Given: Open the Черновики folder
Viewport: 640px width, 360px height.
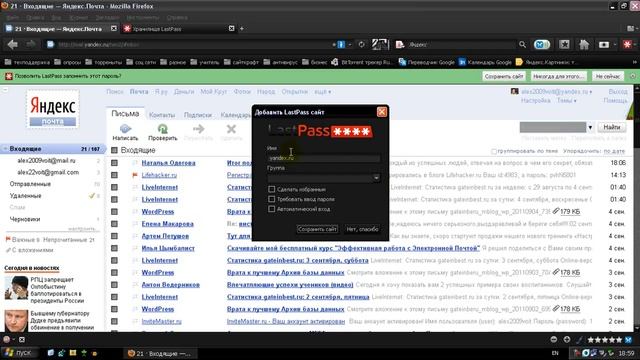Looking at the screenshot, I should 25,219.
